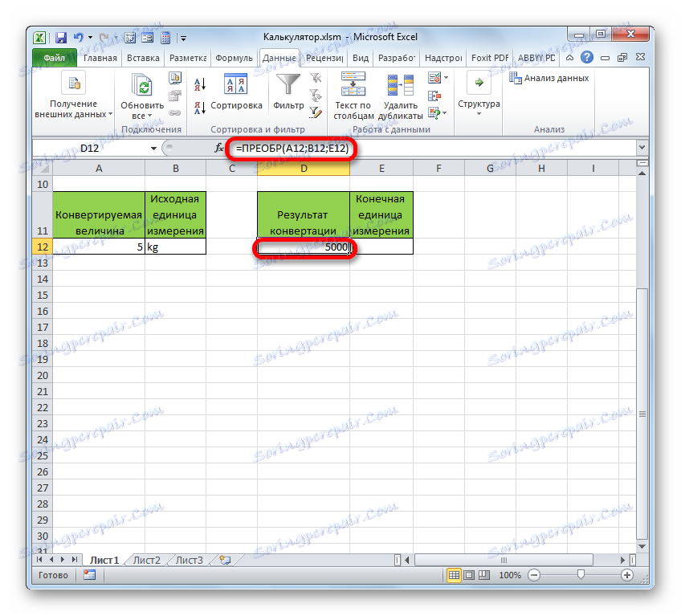The width and height of the screenshot is (681, 616).
Task: Expand the Обновить все dropdown arrow
Action: coord(150,116)
